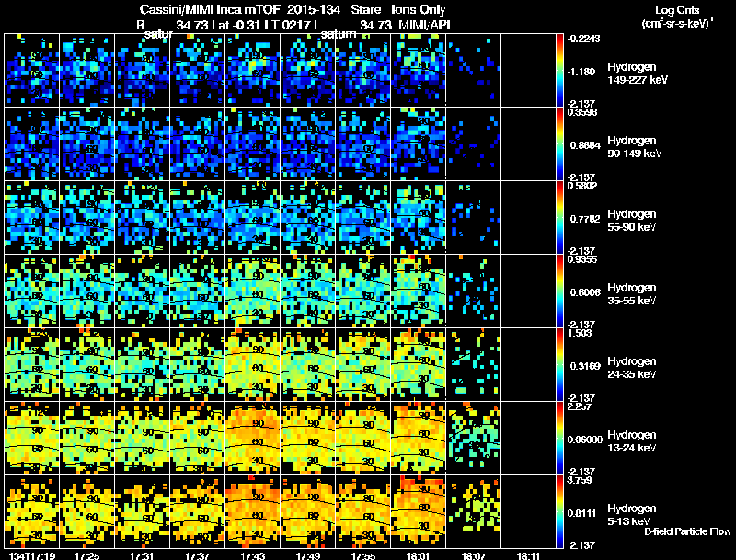Select the Hydrogen 5-13 keV label
This screenshot has width=736, height=560.
click(x=632, y=515)
